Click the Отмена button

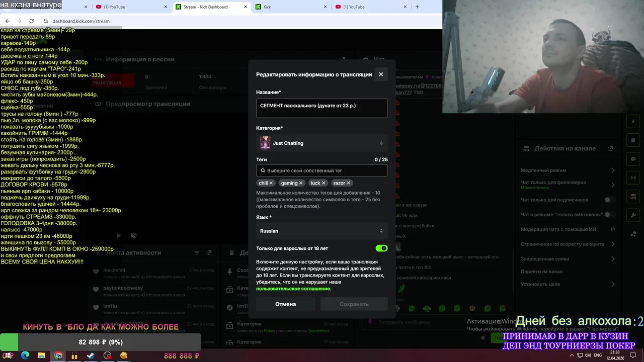coord(285,304)
